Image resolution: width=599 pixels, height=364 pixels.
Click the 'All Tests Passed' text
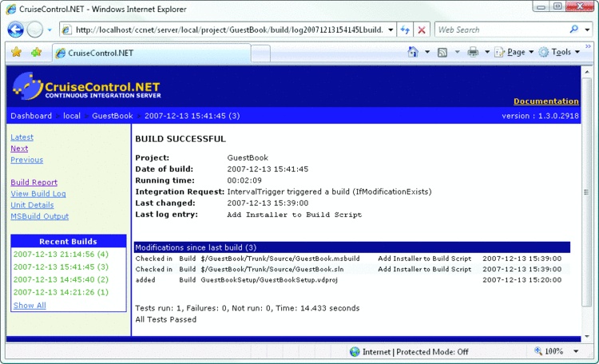(x=166, y=319)
